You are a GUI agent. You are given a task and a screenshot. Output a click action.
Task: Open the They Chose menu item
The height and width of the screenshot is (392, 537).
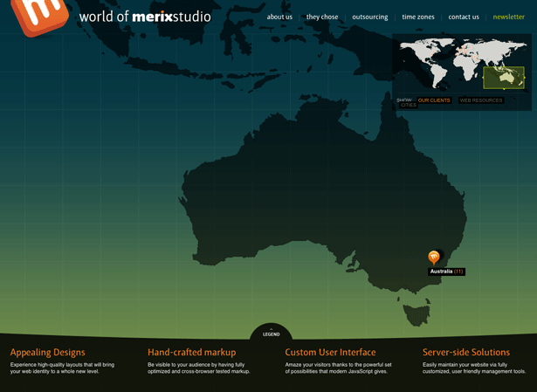(322, 17)
